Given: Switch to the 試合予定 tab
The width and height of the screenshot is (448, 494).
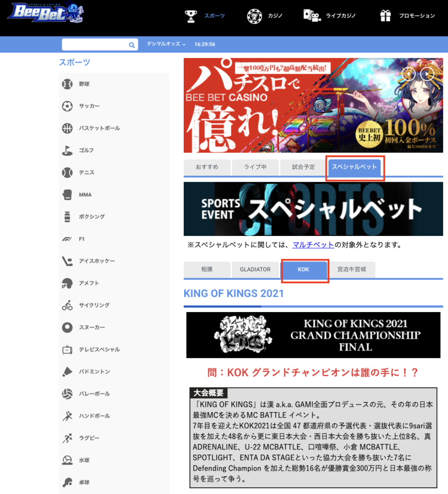Looking at the screenshot, I should pos(303,167).
